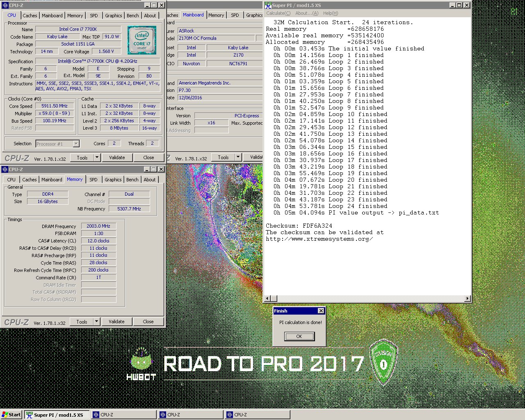The height and width of the screenshot is (420, 525).
Task: Click the Core Voltage value 1.568 V
Action: tap(106, 51)
